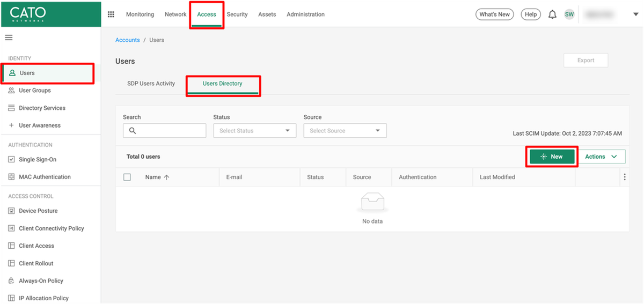This screenshot has width=644, height=304.
Task: Click the Last SCIM Update timestamp text
Action: tap(567, 134)
